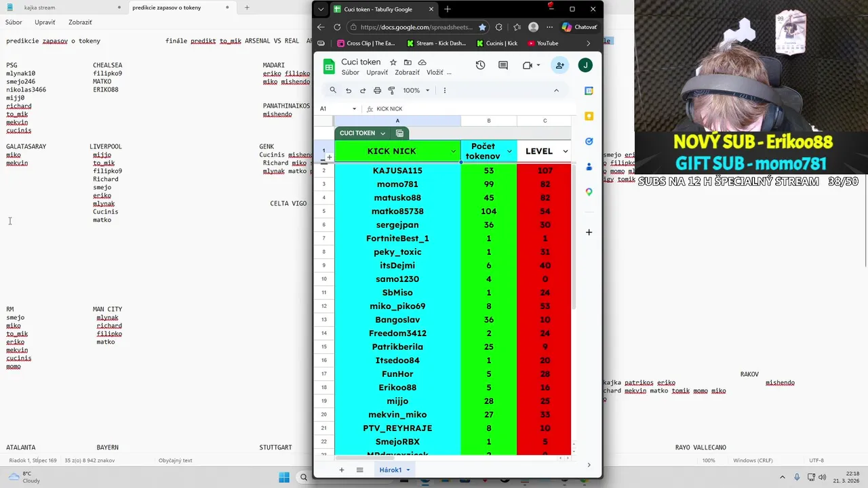This screenshot has height=488, width=868.
Task: Select column B header
Action: tap(489, 121)
